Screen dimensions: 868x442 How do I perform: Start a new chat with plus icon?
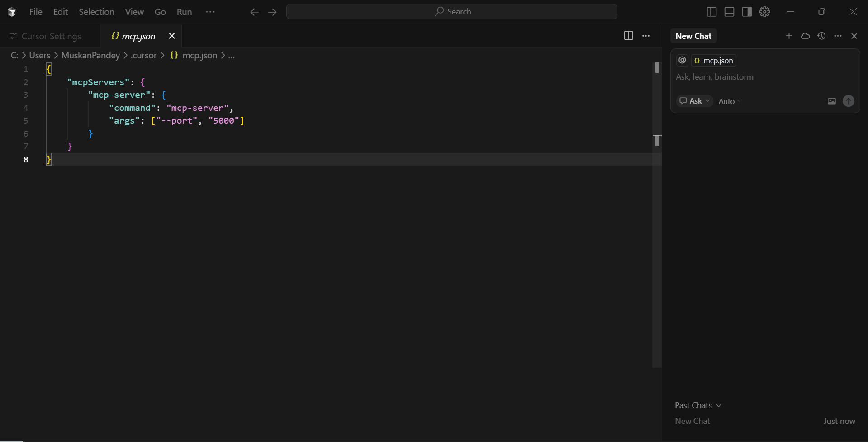789,36
